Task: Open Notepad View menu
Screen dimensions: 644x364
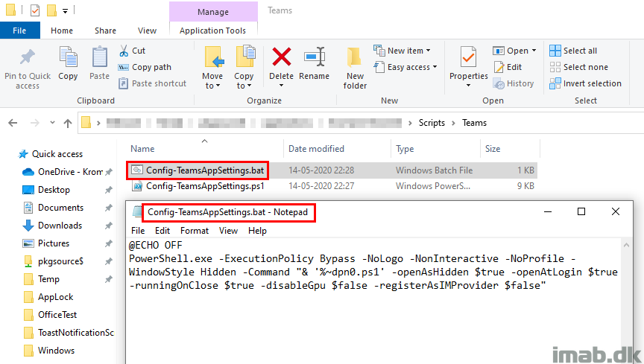Action: click(228, 231)
